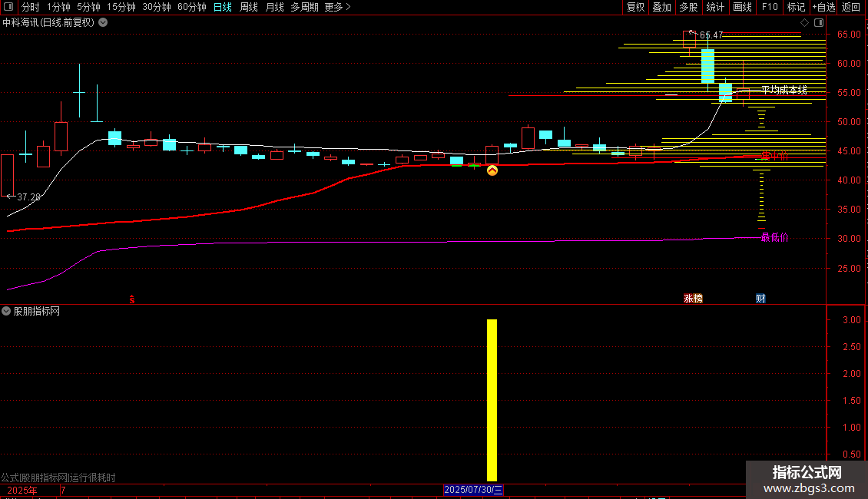Click the 公式运行很耗时 status message

coord(58,478)
